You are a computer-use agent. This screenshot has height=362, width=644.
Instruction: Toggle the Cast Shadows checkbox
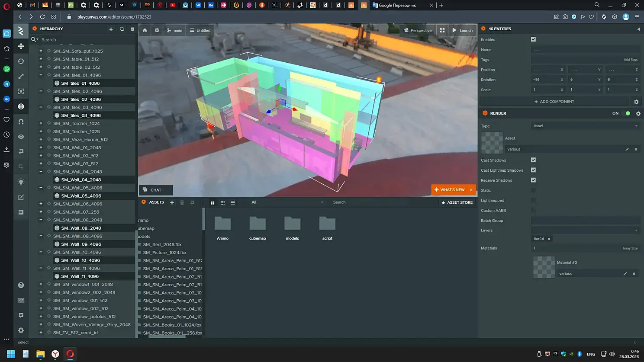[533, 160]
